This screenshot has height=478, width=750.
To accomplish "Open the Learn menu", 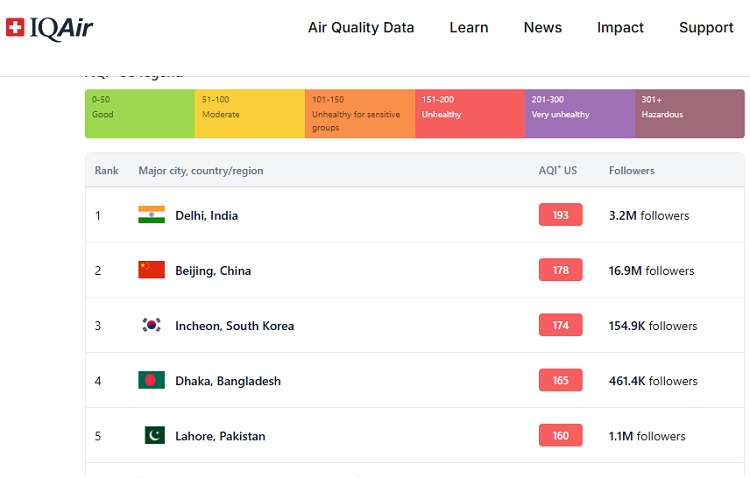I will click(469, 28).
